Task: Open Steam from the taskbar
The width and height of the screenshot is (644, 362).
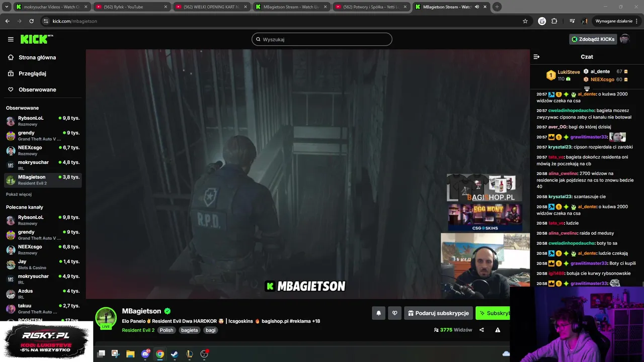Action: [x=174, y=354]
